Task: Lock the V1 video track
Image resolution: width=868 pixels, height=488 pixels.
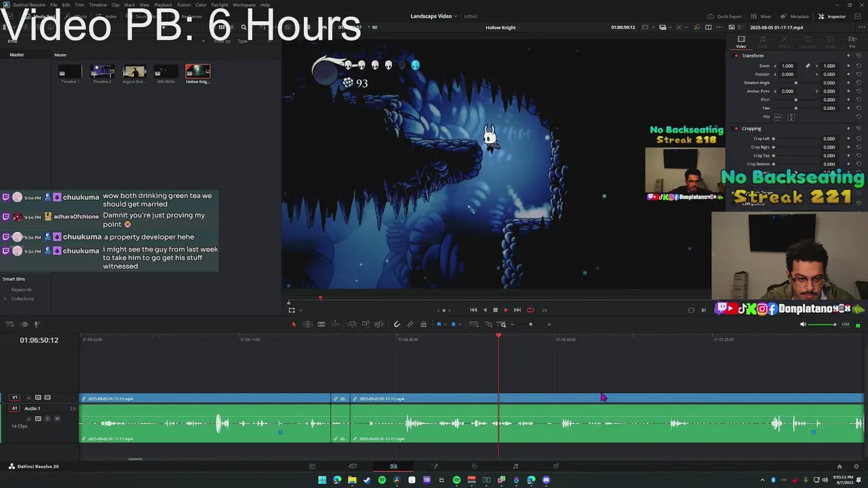Action: (28, 397)
